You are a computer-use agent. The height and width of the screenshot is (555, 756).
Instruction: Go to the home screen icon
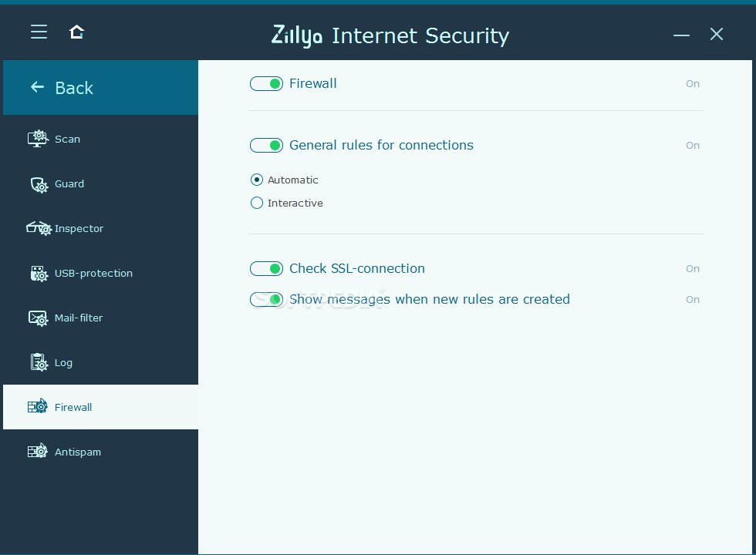pyautogui.click(x=76, y=32)
